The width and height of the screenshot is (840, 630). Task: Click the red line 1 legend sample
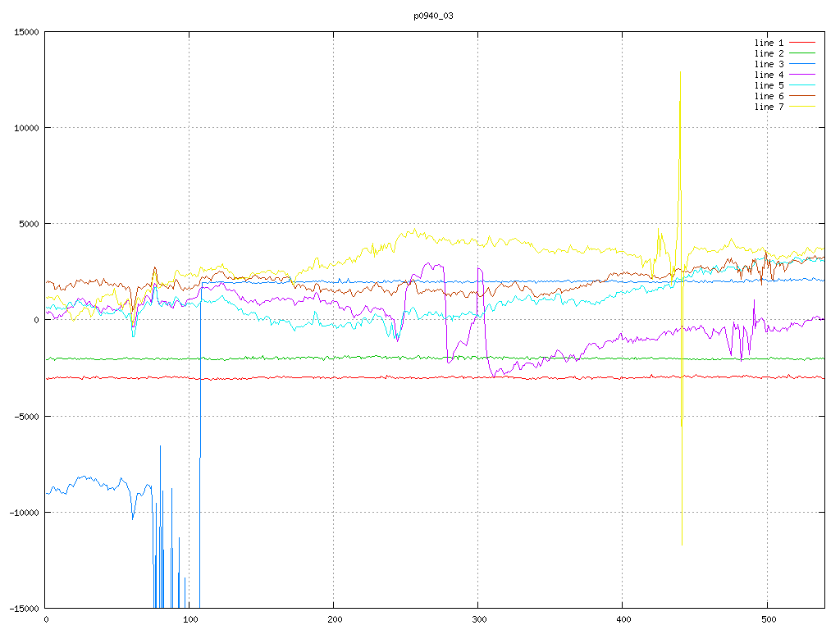[x=803, y=42]
